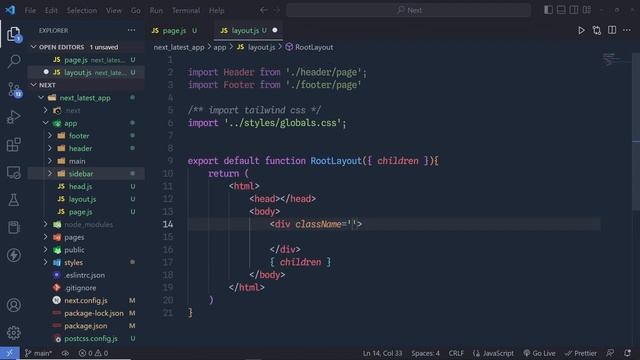Expand the sidebar folder
Viewport: 640px width, 360px height.
click(50, 173)
